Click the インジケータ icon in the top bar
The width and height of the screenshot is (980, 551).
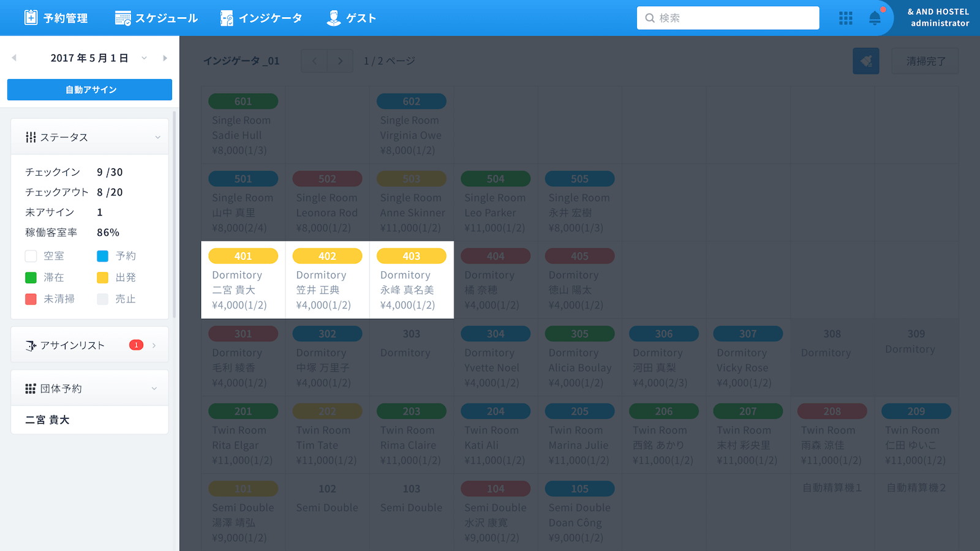coord(227,18)
